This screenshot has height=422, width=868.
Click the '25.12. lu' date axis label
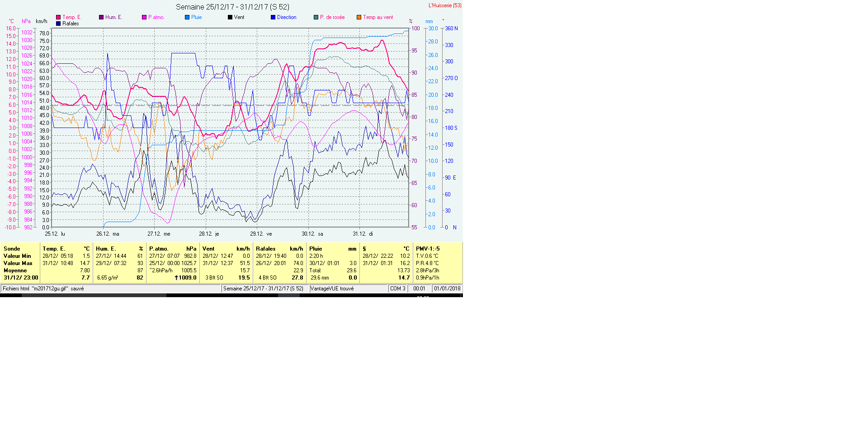click(55, 234)
